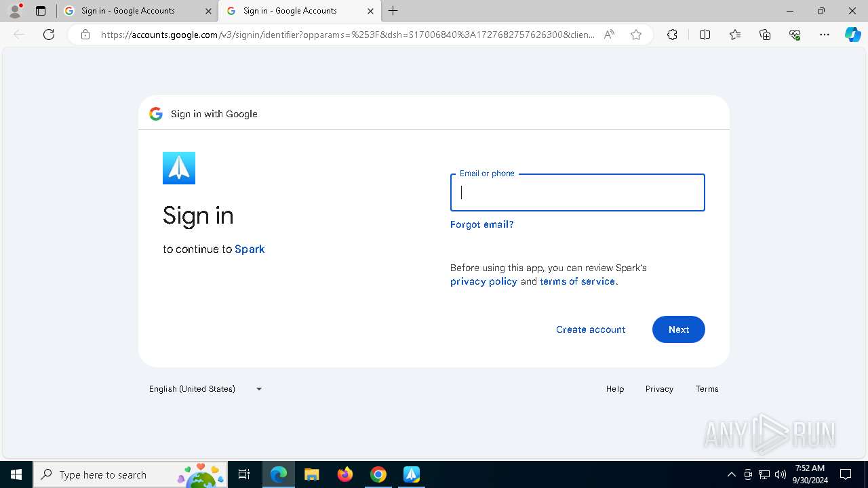Open Task View on the taskbar
Viewport: 868px width, 488px height.
244,474
